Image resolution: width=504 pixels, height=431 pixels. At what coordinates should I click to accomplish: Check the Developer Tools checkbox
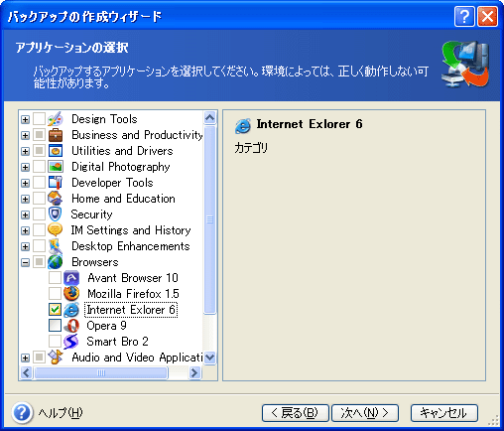click(40, 183)
